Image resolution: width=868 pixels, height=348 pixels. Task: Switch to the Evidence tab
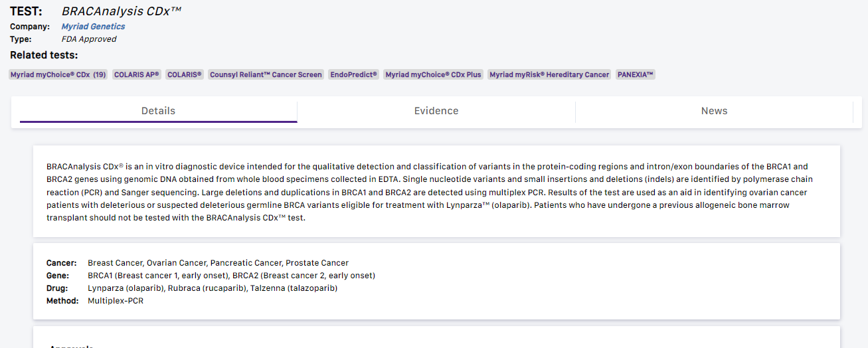(x=436, y=111)
